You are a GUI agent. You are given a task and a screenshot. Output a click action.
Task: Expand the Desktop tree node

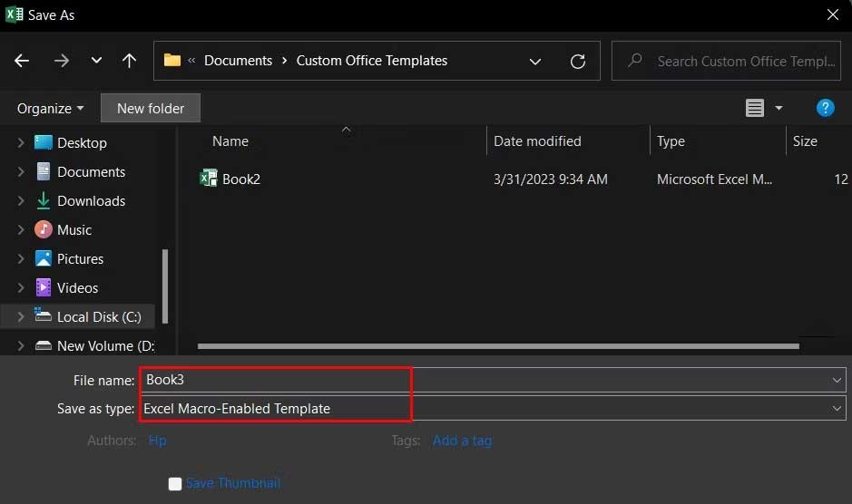click(x=21, y=143)
